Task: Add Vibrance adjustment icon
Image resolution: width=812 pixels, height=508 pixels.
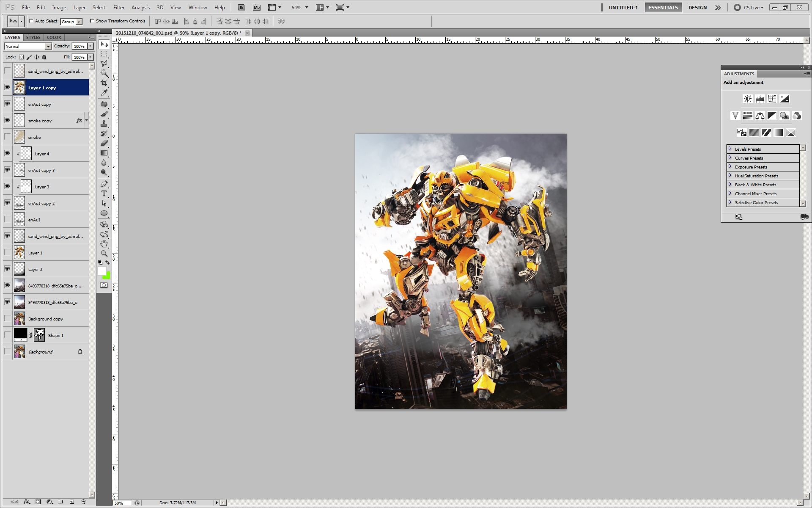Action: pyautogui.click(x=735, y=116)
